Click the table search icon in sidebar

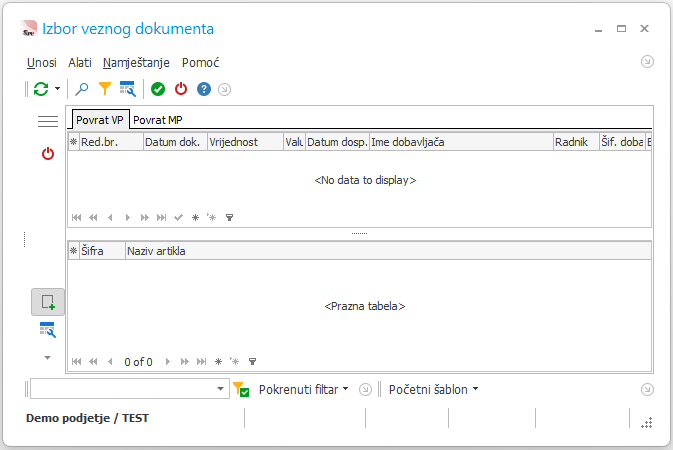coord(48,330)
